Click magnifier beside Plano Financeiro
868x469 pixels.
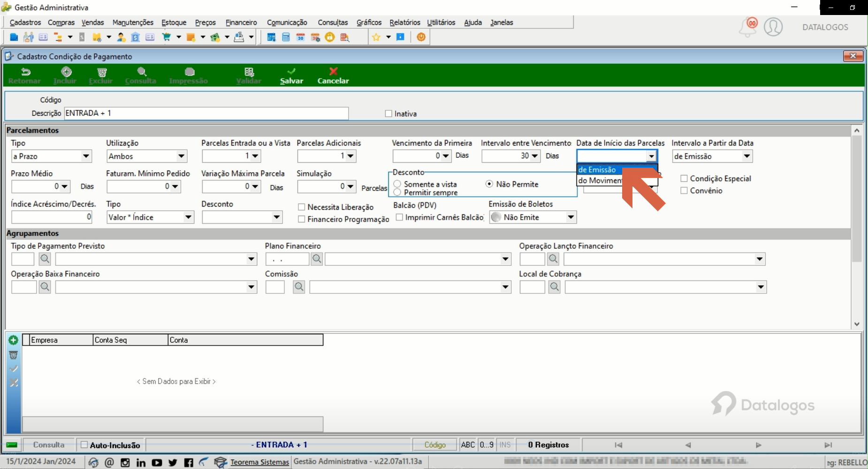point(317,259)
